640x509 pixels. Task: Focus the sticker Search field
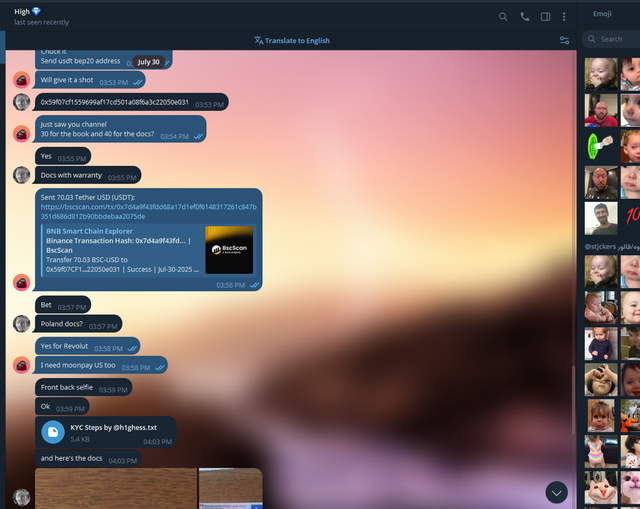tap(611, 39)
